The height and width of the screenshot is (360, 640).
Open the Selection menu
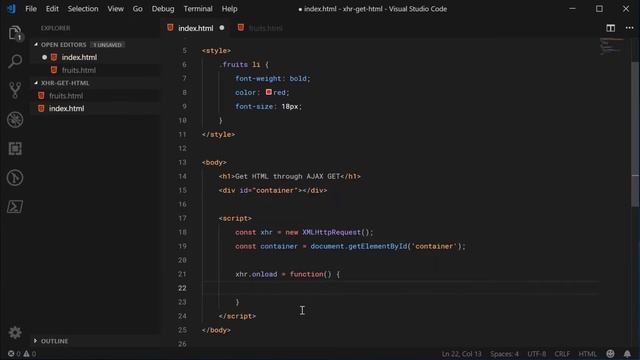pos(83,9)
